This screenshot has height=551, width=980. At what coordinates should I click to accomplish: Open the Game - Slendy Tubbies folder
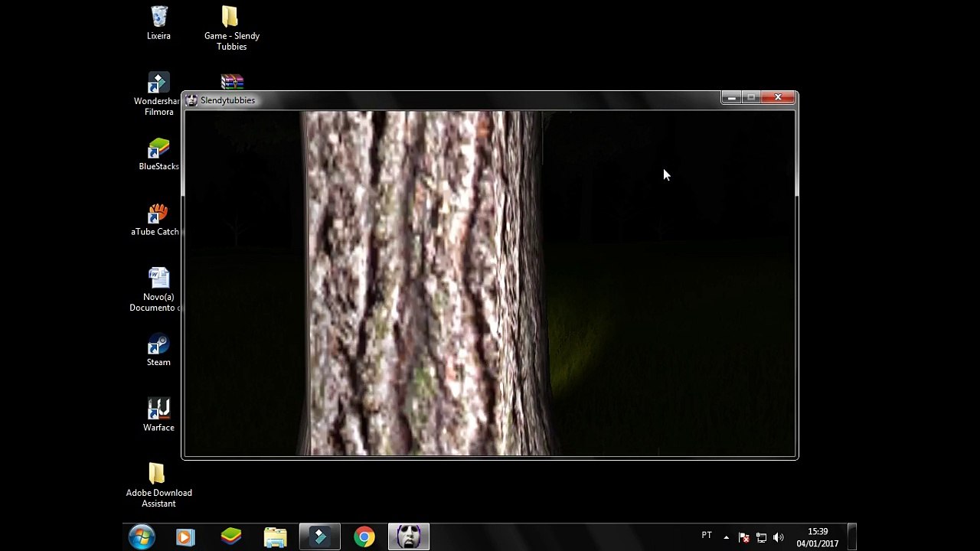click(231, 28)
